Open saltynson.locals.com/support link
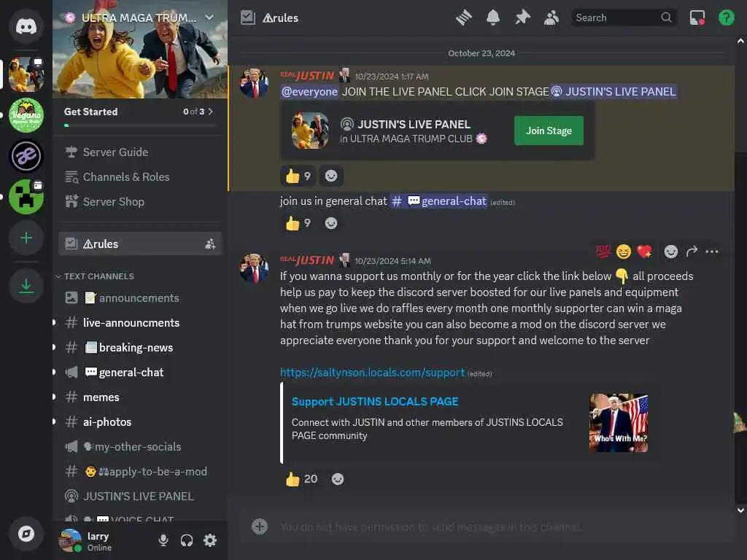 (372, 372)
